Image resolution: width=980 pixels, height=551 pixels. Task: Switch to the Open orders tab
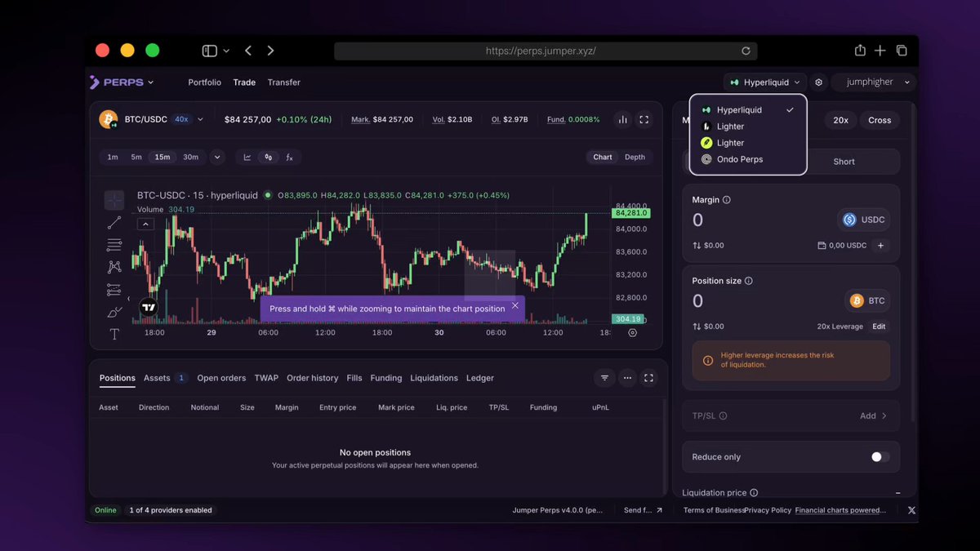point(221,378)
